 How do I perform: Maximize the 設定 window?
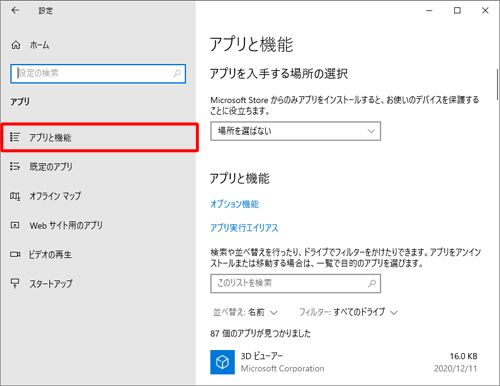pos(457,11)
